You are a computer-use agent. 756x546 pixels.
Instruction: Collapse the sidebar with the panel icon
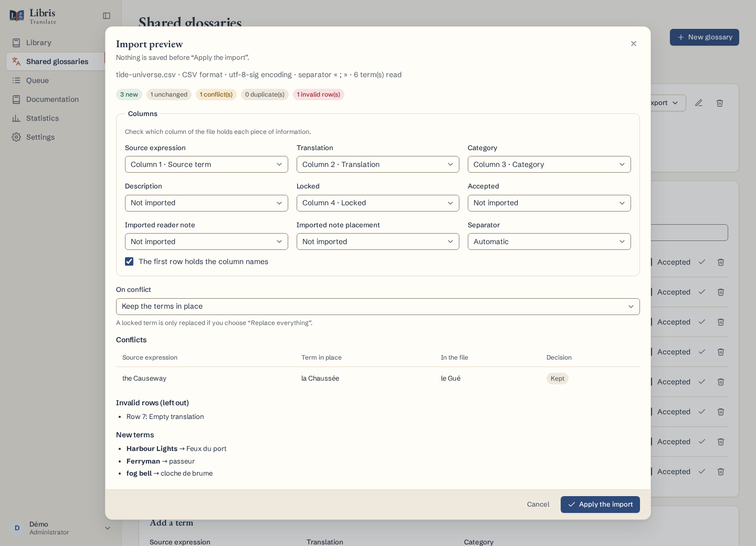107,16
